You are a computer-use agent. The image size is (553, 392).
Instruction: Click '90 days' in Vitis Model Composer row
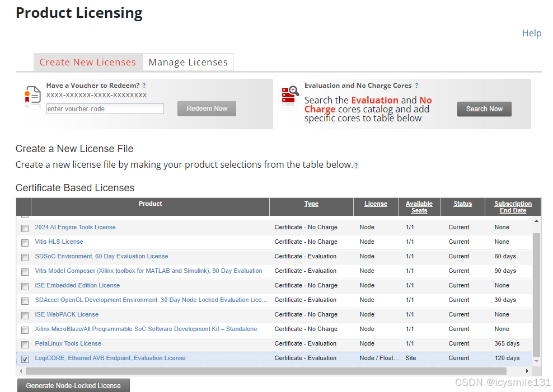505,271
